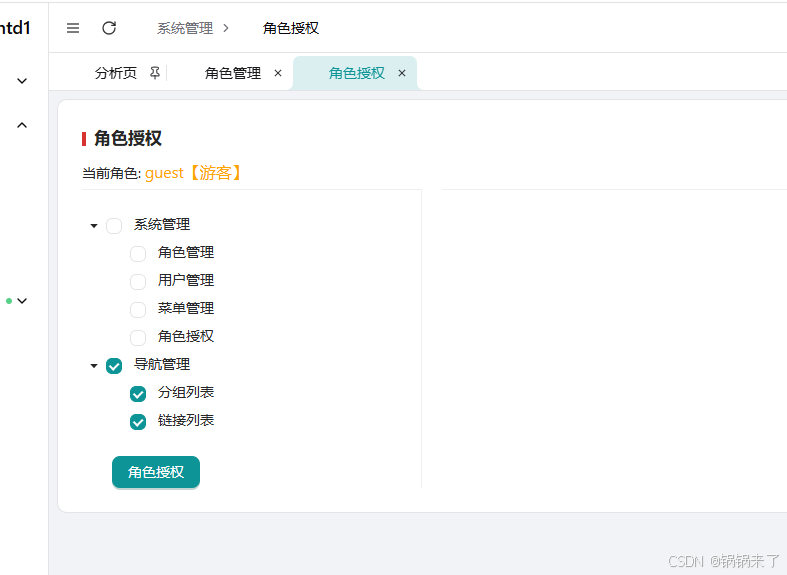Expand the sidebar chevron beside green dot
The image size is (787, 575).
22,301
